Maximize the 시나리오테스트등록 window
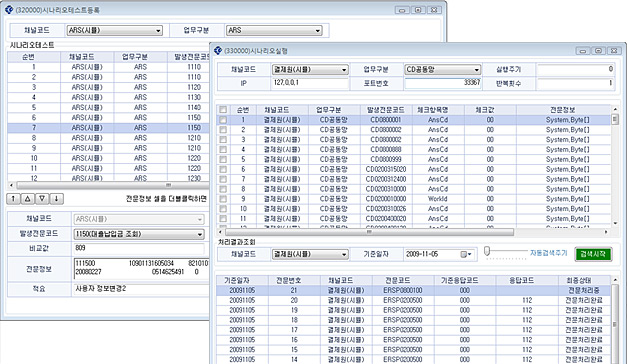The image size is (627, 364). 418,10
